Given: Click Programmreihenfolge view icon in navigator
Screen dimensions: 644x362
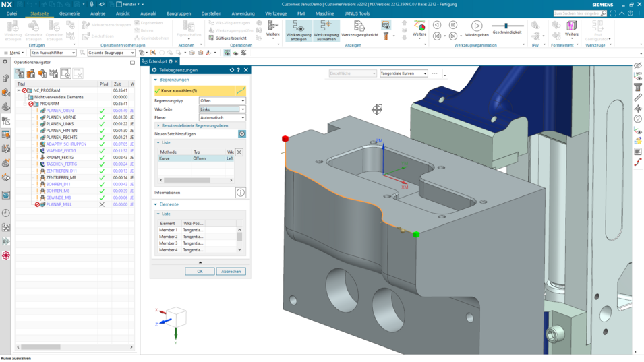Looking at the screenshot, I should (x=20, y=73).
